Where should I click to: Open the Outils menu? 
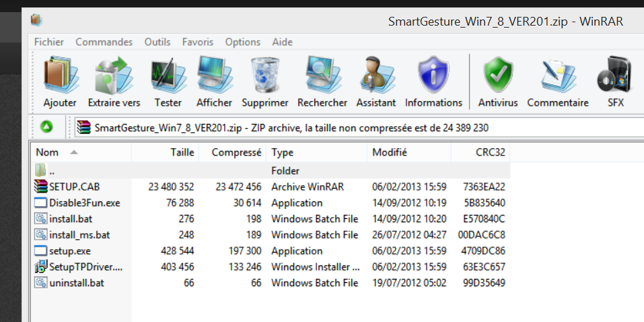pos(157,42)
